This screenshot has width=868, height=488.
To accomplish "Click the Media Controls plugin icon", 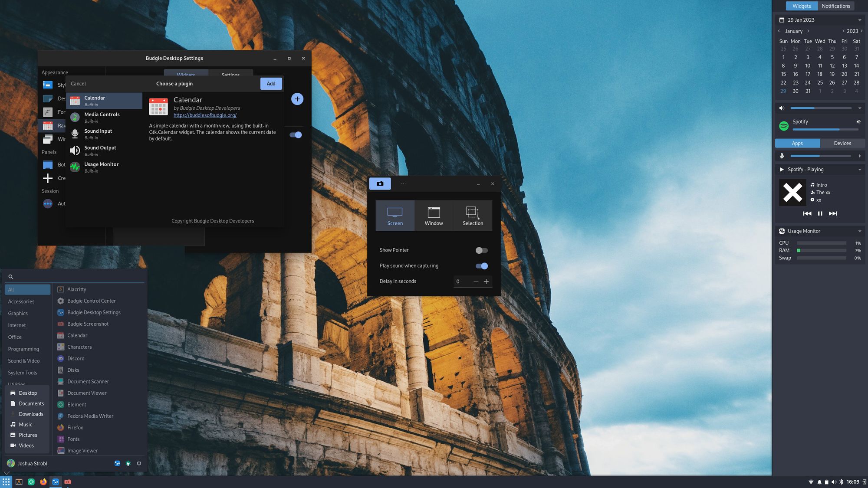I will pos(74,117).
